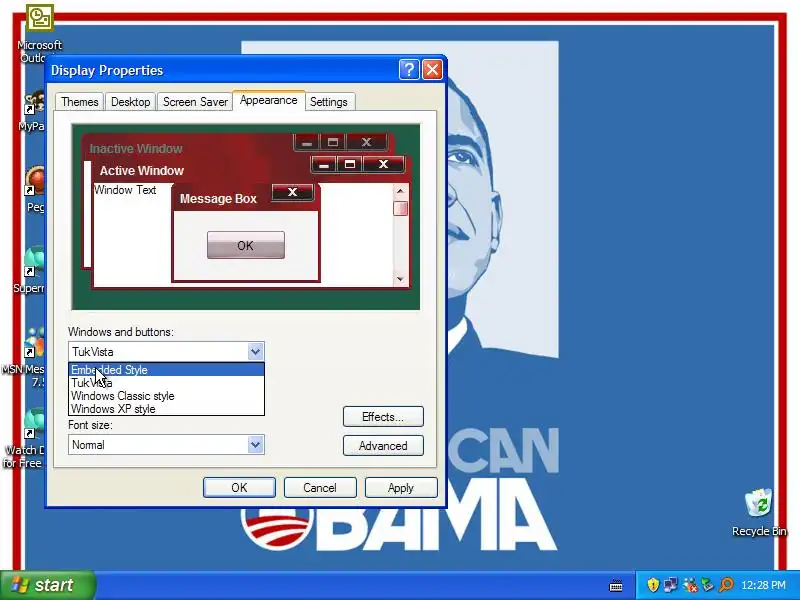The height and width of the screenshot is (600, 800).
Task: Switch to the Settings tab
Action: (329, 102)
